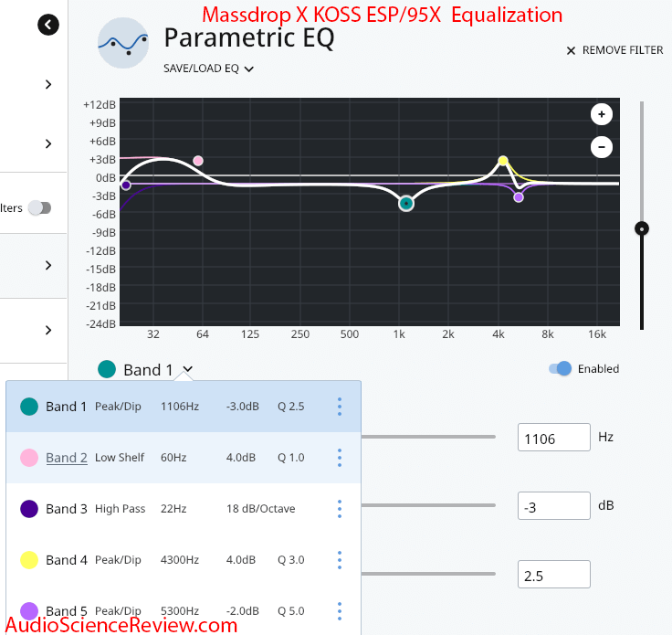Click the yellow Band 4 swatch in list
672x635 pixels.
point(29,560)
